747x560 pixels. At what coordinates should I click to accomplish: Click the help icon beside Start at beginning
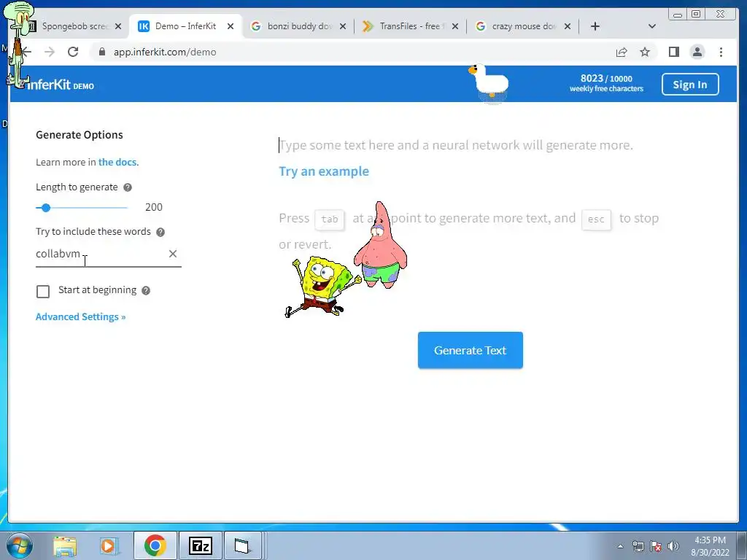point(146,290)
